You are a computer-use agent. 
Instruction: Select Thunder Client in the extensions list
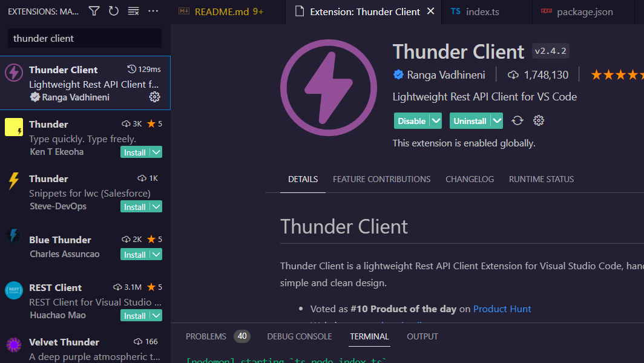(x=85, y=83)
